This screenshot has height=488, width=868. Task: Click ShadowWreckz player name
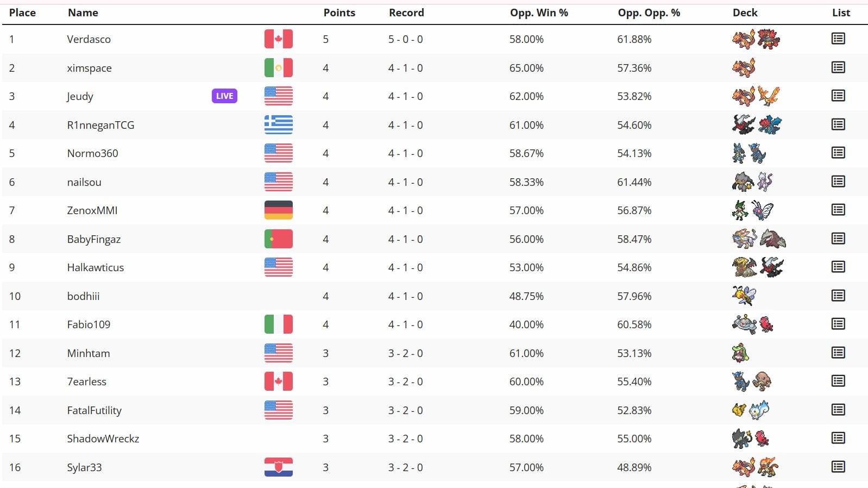point(103,439)
